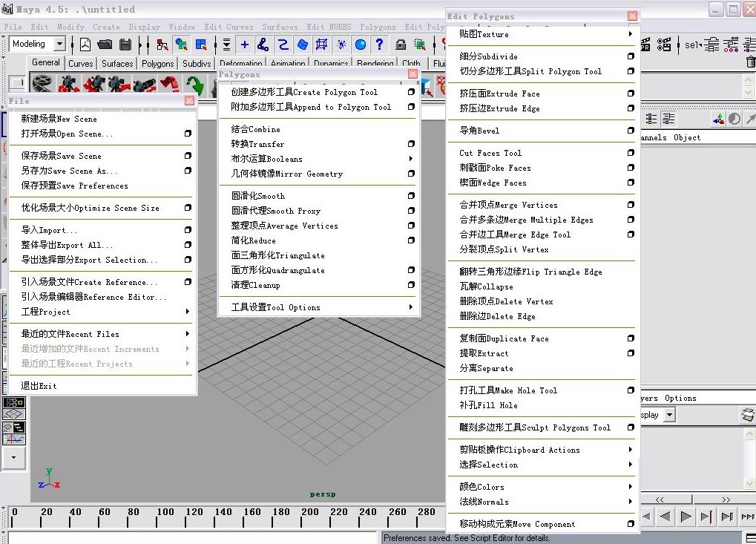Select by component type mode icon

coord(202,45)
